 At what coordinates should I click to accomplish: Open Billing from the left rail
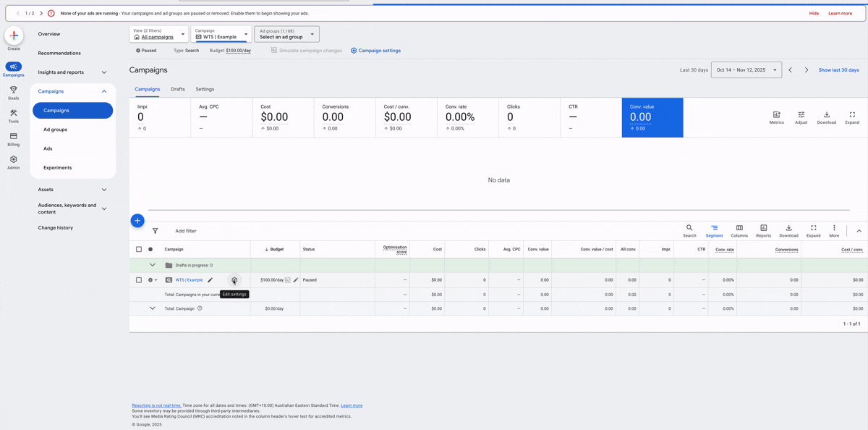[13, 137]
